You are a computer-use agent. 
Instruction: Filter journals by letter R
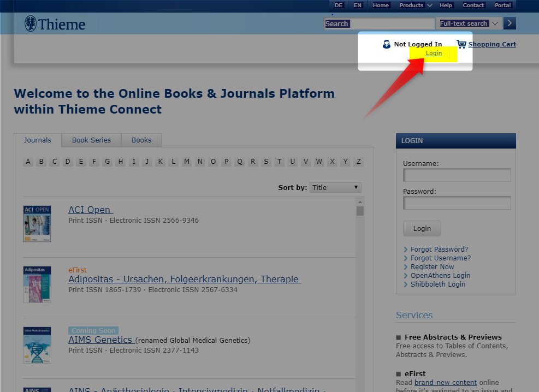(x=253, y=162)
